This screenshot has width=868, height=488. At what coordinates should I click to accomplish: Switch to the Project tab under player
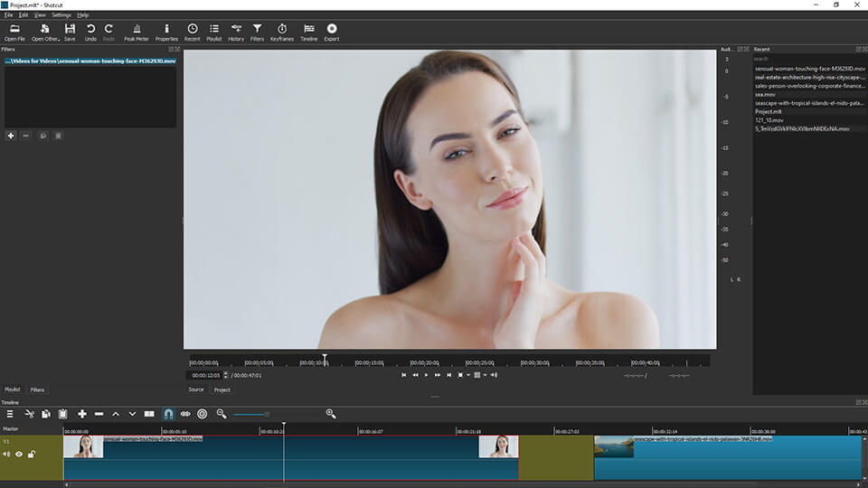[222, 389]
